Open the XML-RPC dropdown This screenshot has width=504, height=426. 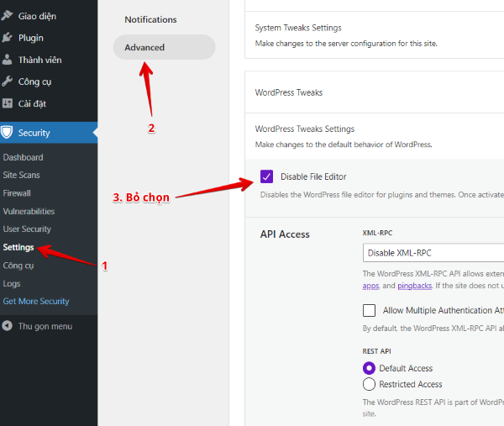433,253
